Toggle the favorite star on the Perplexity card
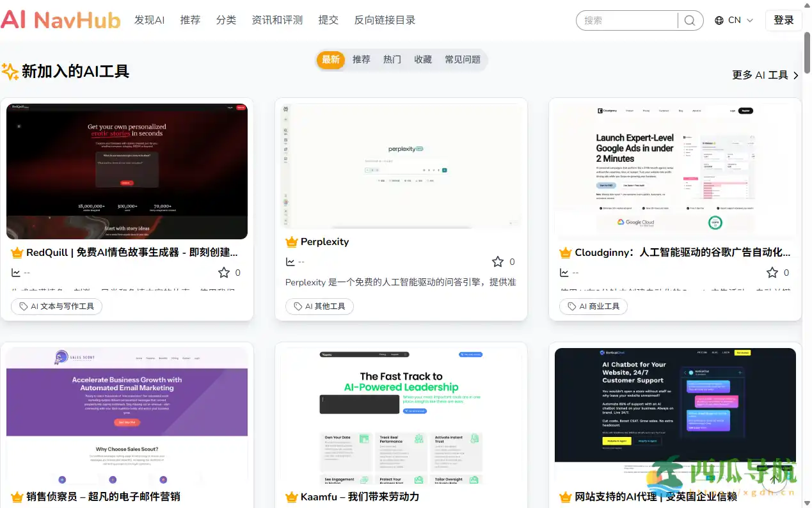The height and width of the screenshot is (508, 812). [497, 261]
